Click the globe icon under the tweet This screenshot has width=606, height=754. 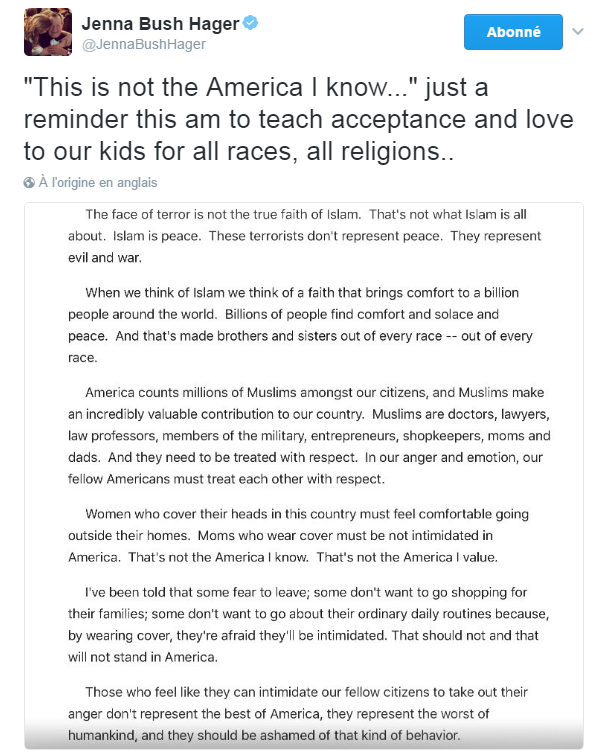coord(29,183)
